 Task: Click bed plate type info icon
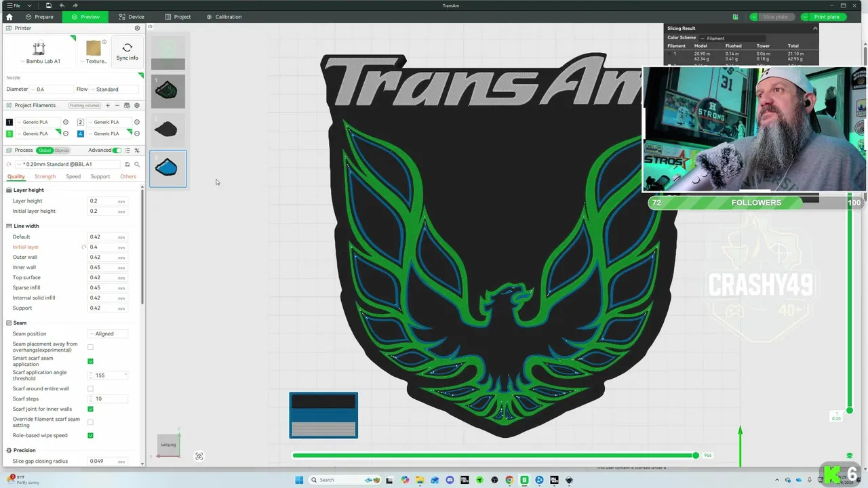click(x=104, y=42)
